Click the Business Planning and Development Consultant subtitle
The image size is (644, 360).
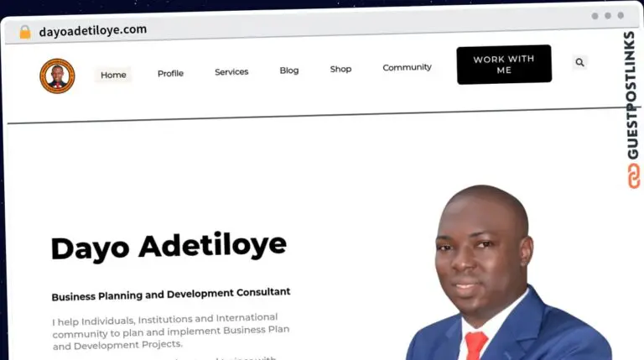171,295
